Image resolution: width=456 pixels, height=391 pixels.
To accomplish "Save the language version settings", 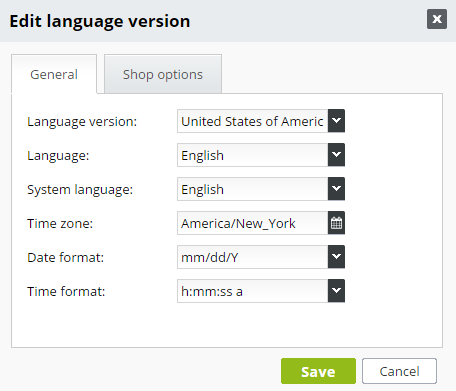I will point(318,371).
